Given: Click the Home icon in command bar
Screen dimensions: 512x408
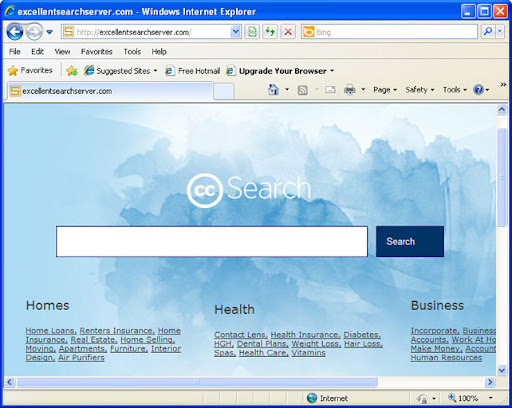Looking at the screenshot, I should click(x=273, y=90).
